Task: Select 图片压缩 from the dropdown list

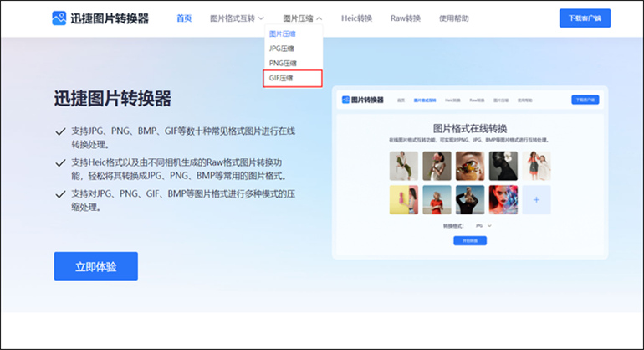Action: (x=282, y=33)
